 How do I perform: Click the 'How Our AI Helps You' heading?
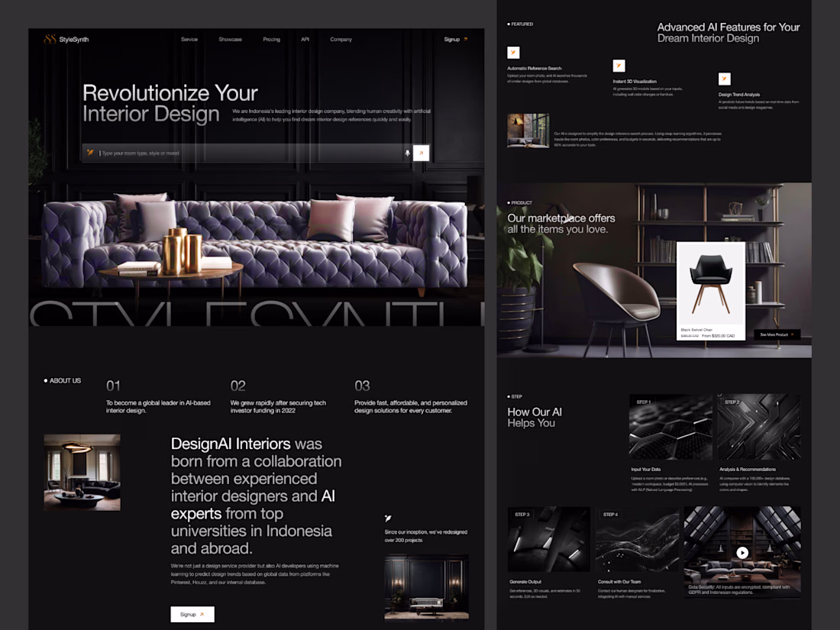click(x=535, y=417)
